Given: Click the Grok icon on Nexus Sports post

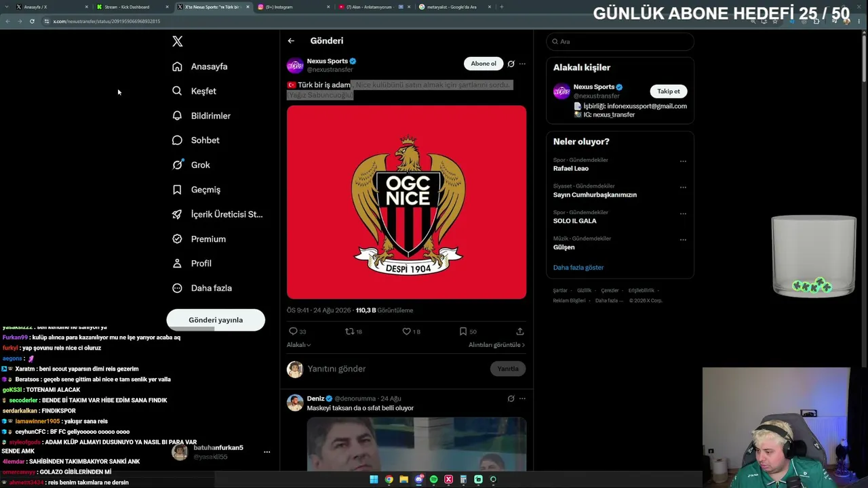Looking at the screenshot, I should (x=511, y=64).
